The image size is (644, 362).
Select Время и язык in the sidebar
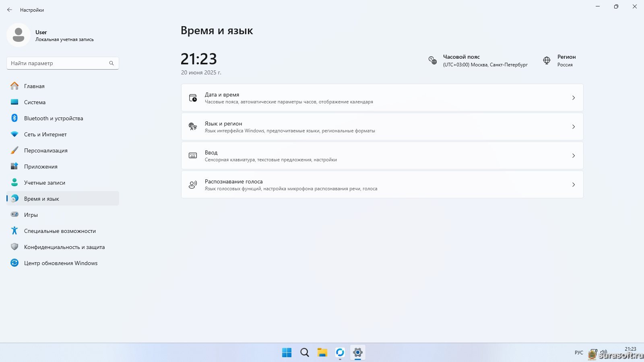(63, 199)
